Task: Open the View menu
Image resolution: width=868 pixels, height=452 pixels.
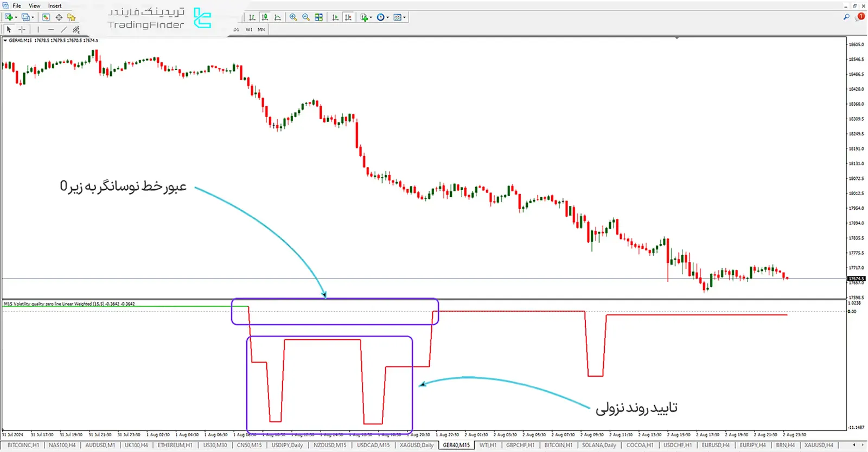Action: tap(34, 6)
